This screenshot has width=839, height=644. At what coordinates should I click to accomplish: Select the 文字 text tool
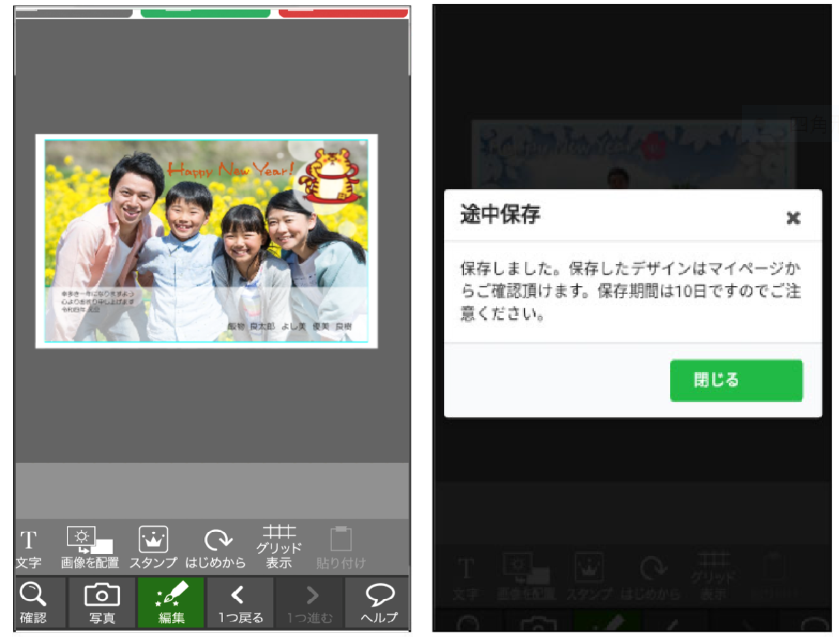[x=28, y=548]
